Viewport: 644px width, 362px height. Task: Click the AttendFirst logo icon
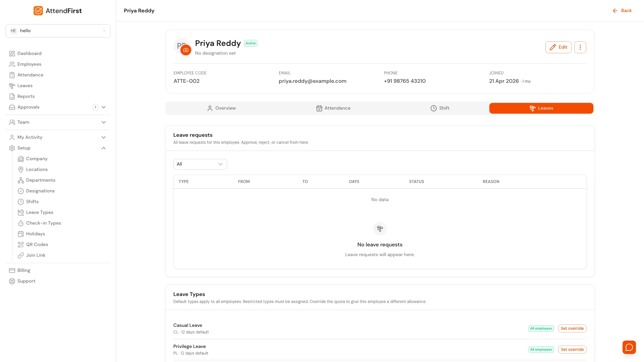click(38, 11)
